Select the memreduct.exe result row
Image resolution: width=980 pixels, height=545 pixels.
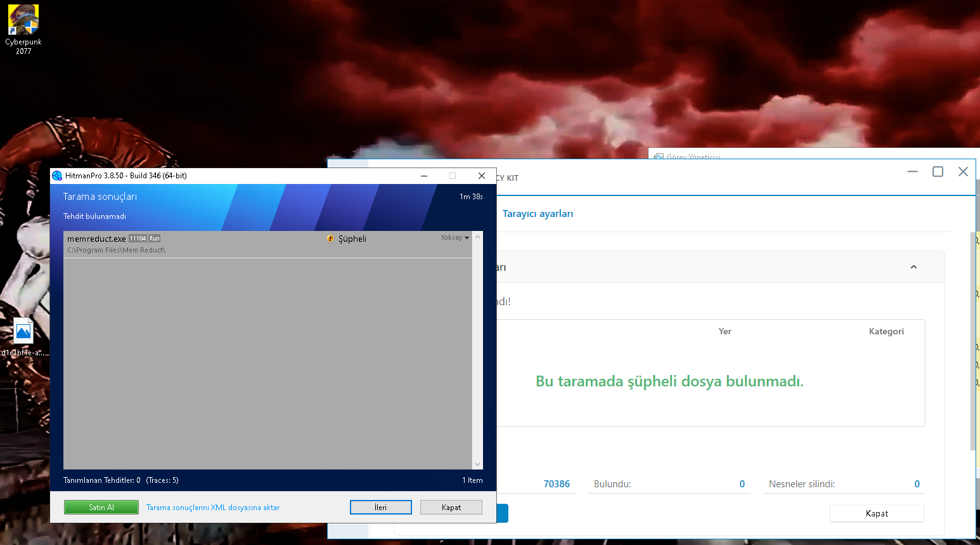pos(268,244)
